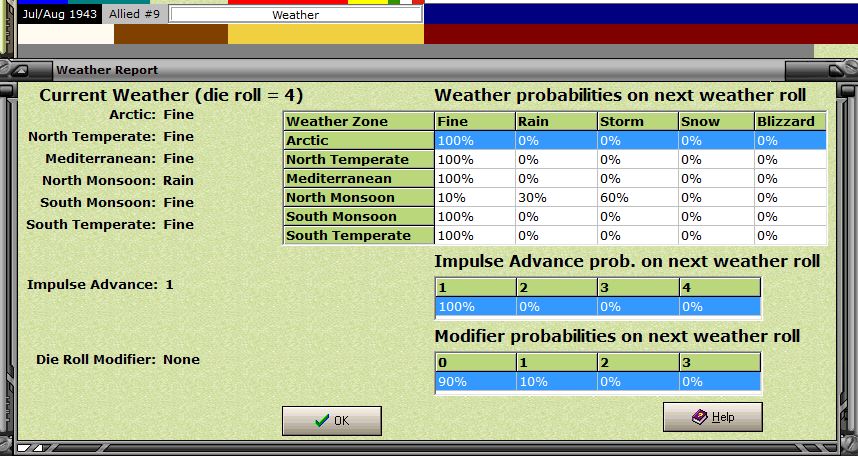Click the North Temperate Storm 0% cell
Screen dimensions: 858x456
point(637,160)
